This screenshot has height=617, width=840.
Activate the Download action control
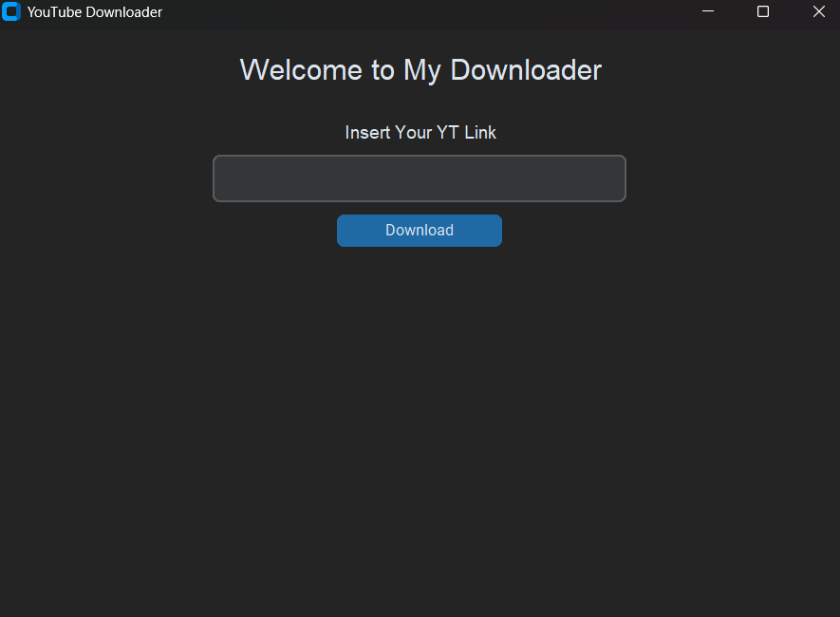[419, 230]
